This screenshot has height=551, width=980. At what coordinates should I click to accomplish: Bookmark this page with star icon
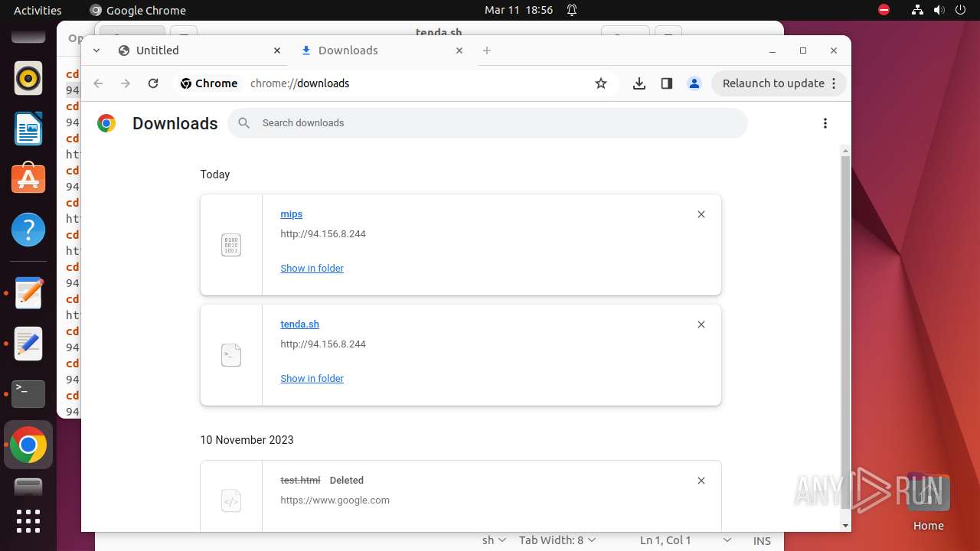pos(601,83)
